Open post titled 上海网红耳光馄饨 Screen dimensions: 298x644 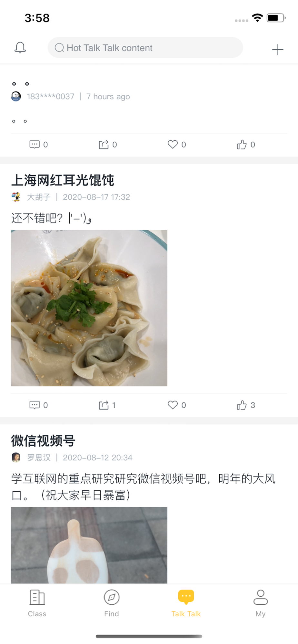63,180
